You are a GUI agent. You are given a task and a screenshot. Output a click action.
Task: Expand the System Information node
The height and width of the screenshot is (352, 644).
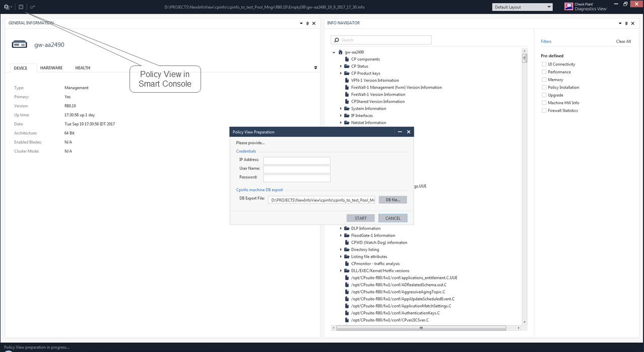point(341,108)
